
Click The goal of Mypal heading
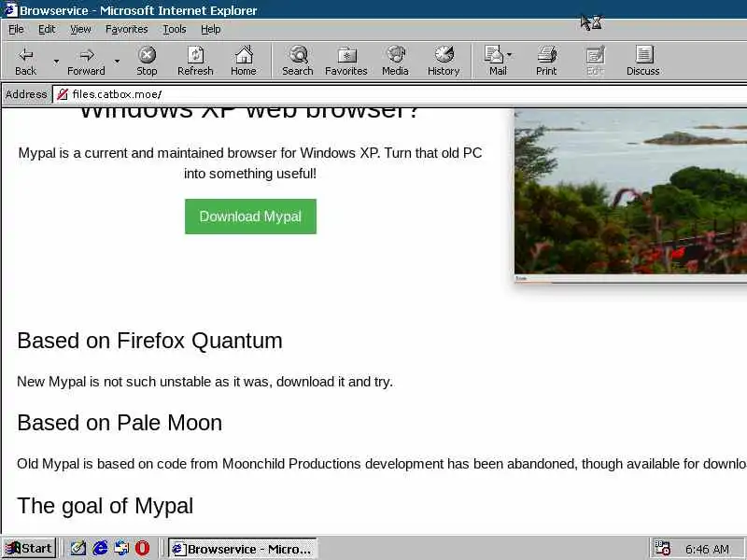coord(106,506)
